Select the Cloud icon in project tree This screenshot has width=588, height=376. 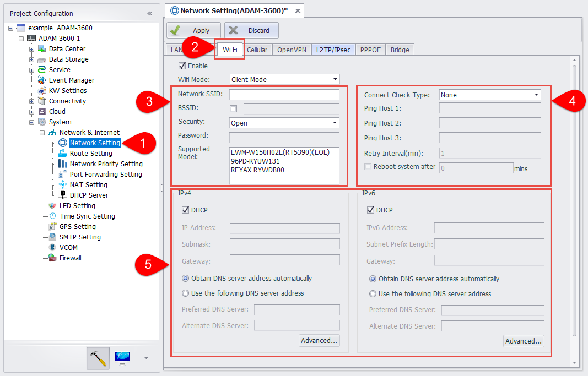coord(41,111)
